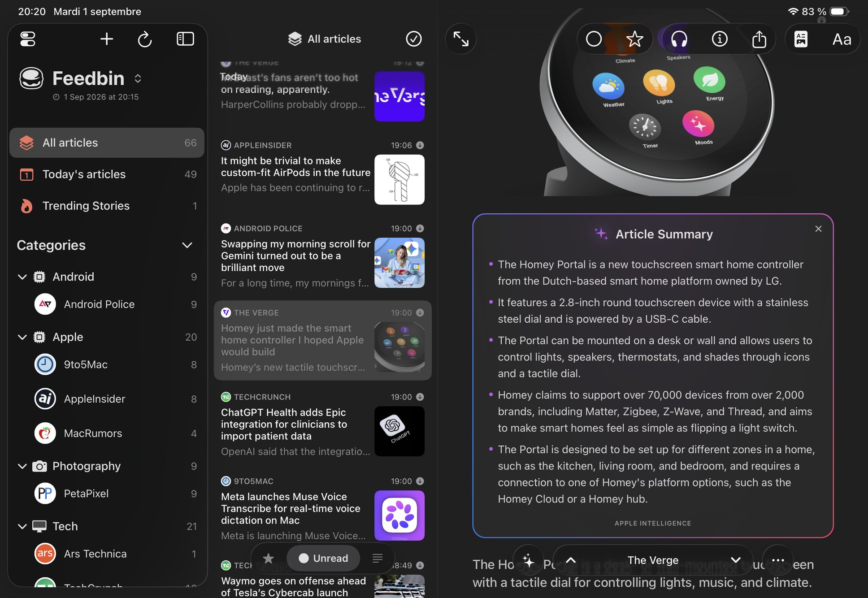Show article info icon
The image size is (868, 598).
tap(720, 39)
